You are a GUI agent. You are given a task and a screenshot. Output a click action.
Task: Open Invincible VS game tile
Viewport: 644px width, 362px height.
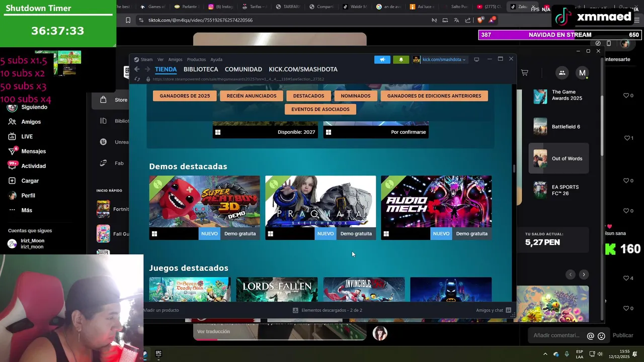click(x=364, y=289)
